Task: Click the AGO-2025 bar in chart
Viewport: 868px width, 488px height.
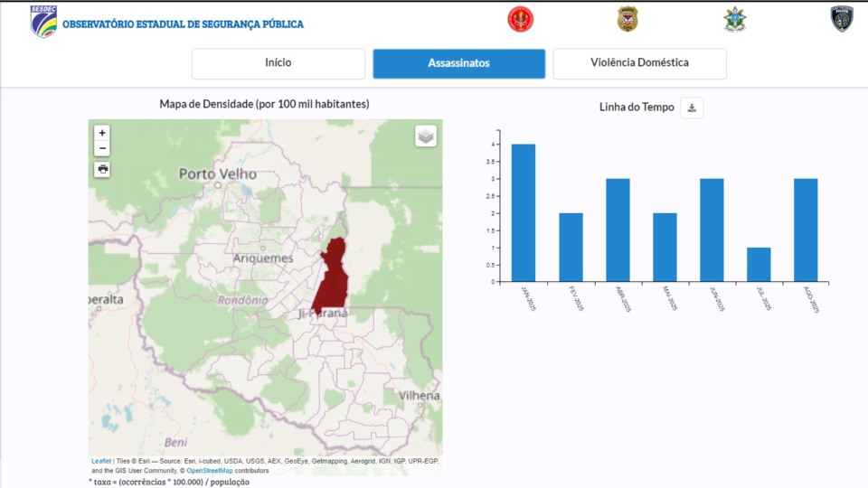Action: pyautogui.click(x=806, y=230)
